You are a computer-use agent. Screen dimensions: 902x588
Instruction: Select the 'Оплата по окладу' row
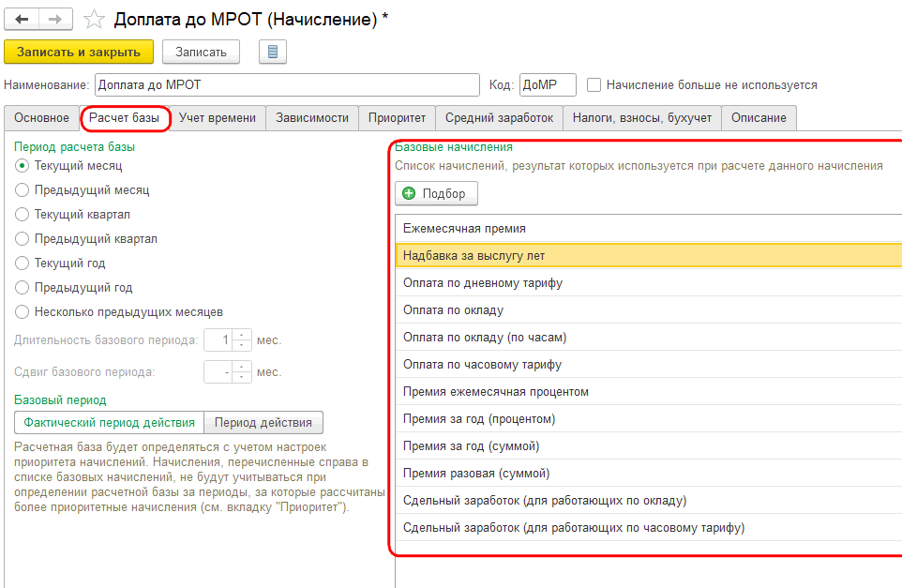click(649, 310)
